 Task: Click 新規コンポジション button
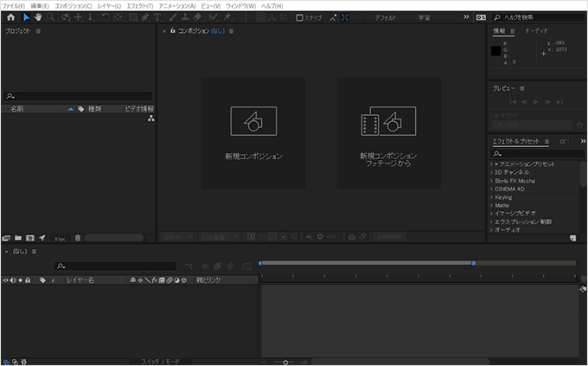(x=253, y=133)
